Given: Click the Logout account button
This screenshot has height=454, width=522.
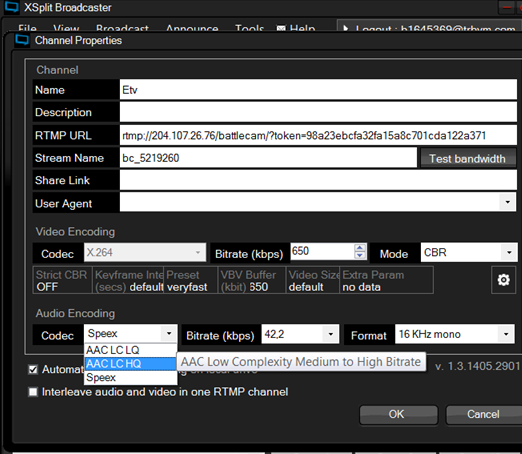Looking at the screenshot, I should [x=429, y=27].
